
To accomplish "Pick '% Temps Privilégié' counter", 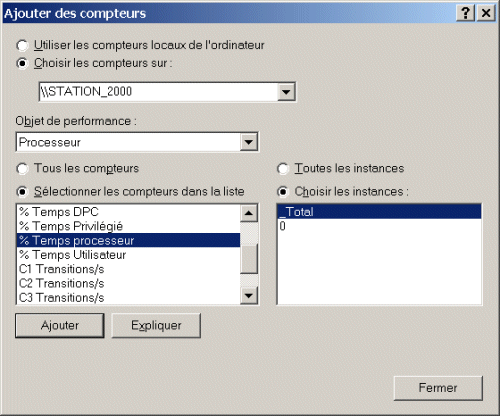I will [x=128, y=226].
